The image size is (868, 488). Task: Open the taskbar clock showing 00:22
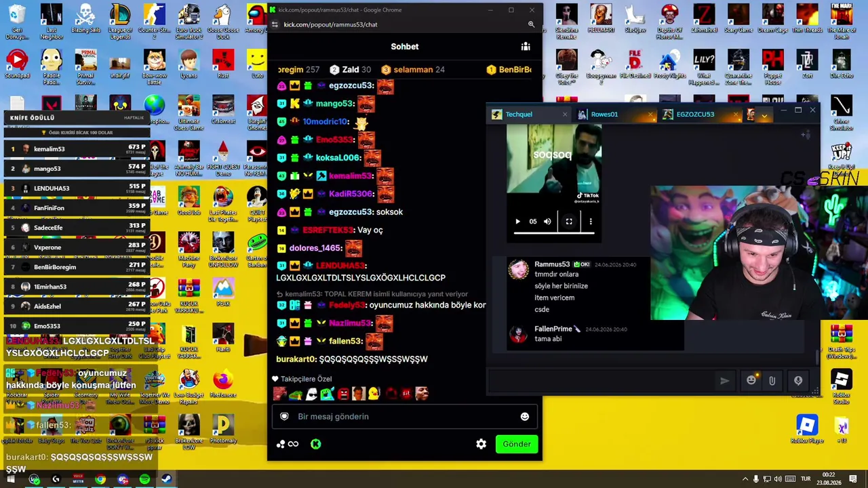click(829, 479)
